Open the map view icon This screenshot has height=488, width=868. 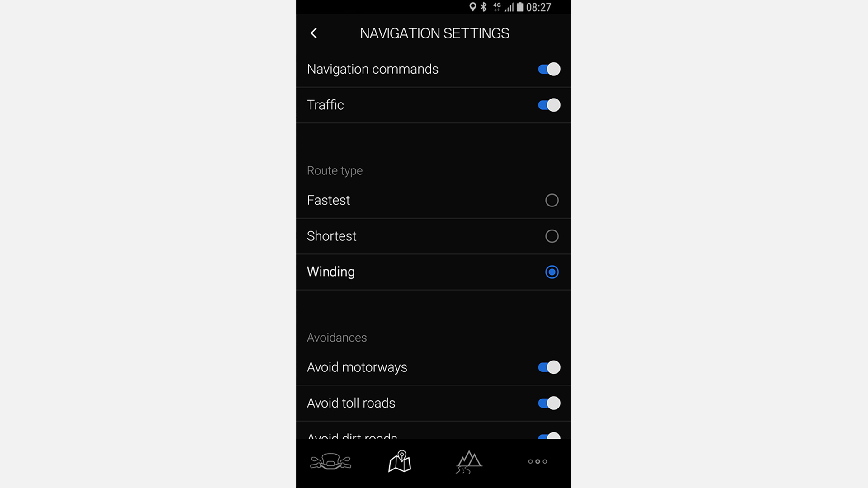coord(400,461)
